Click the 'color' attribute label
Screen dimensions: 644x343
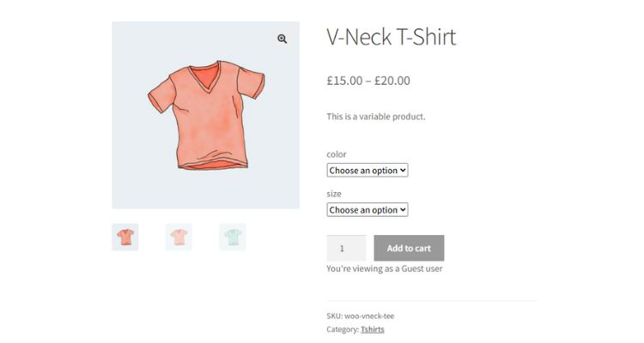tap(337, 154)
